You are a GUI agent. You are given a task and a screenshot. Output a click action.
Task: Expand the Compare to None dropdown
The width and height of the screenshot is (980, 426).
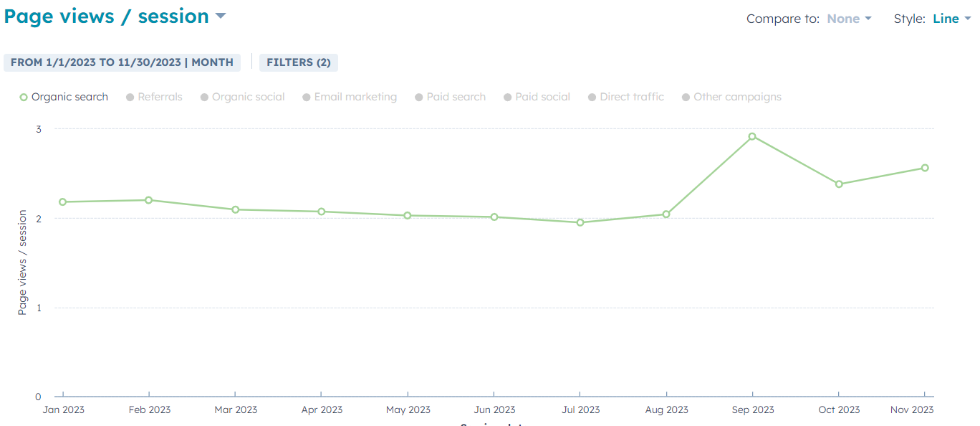pyautogui.click(x=849, y=19)
